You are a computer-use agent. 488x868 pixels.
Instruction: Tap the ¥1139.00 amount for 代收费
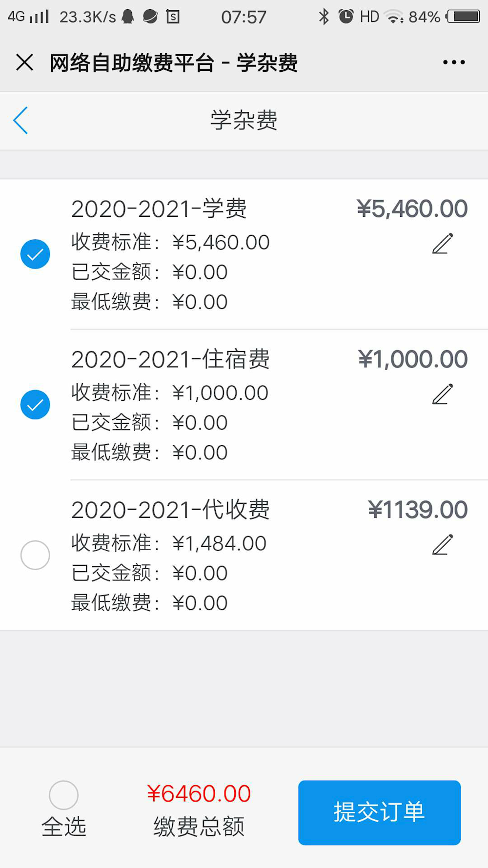pyautogui.click(x=418, y=510)
